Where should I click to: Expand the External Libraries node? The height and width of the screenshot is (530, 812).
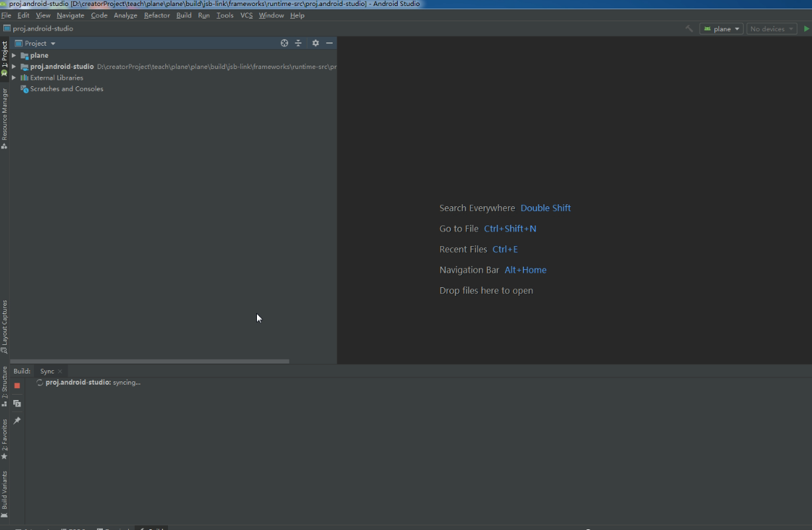coord(14,78)
